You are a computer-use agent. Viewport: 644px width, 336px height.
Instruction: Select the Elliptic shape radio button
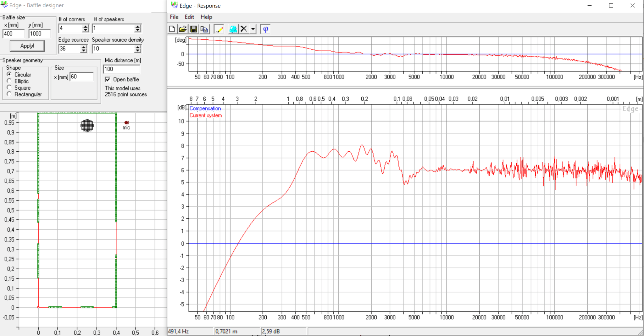tap(9, 81)
